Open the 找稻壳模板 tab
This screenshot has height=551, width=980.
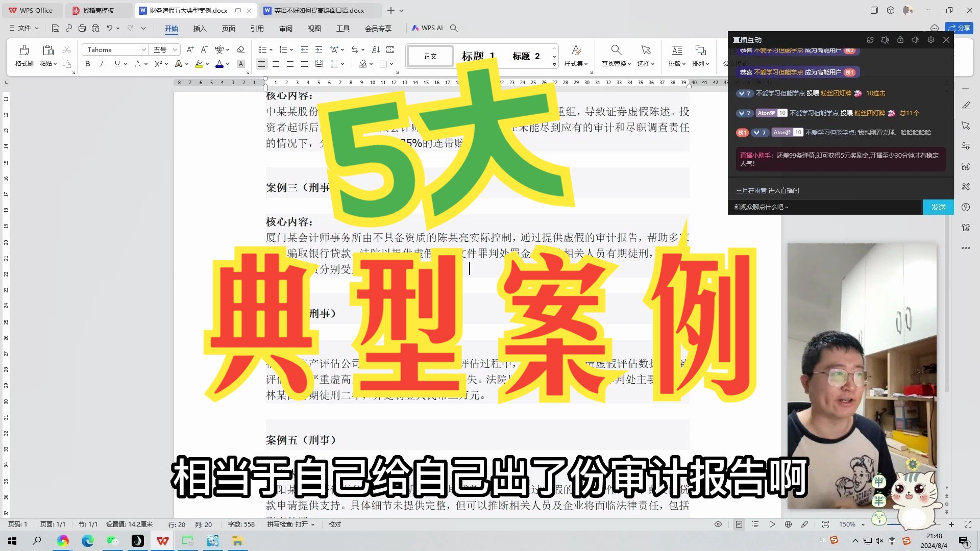click(99, 10)
